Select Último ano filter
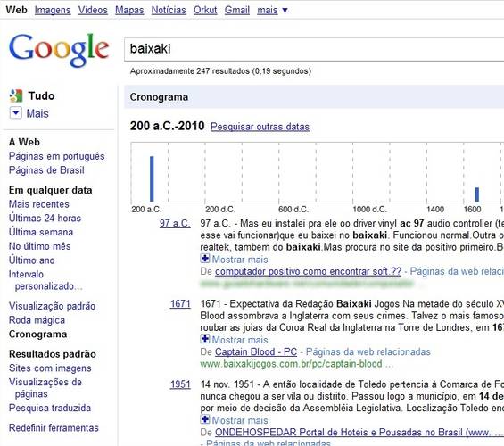Image resolution: width=504 pixels, height=446 pixels. pos(31,260)
